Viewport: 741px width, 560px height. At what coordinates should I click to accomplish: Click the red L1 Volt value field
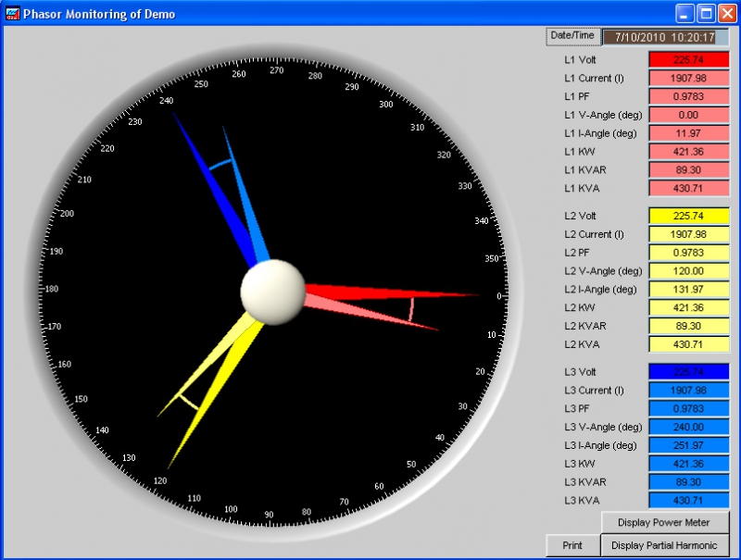coord(688,59)
